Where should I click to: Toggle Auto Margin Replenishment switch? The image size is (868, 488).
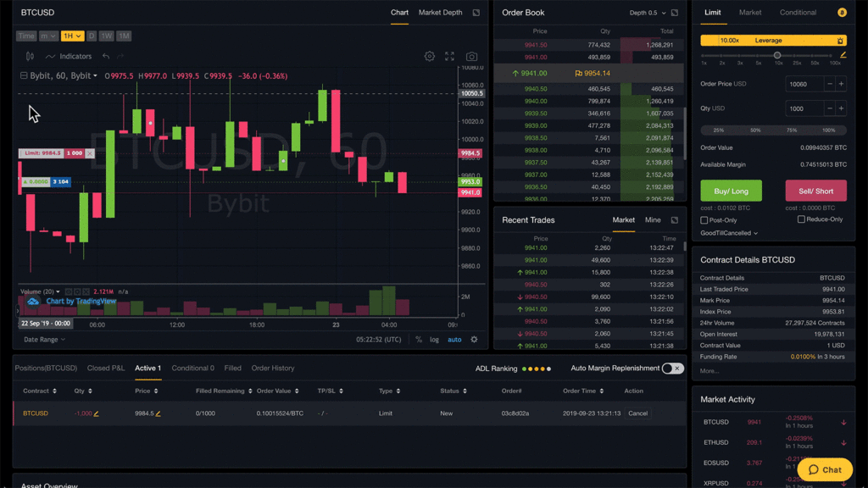click(x=672, y=369)
